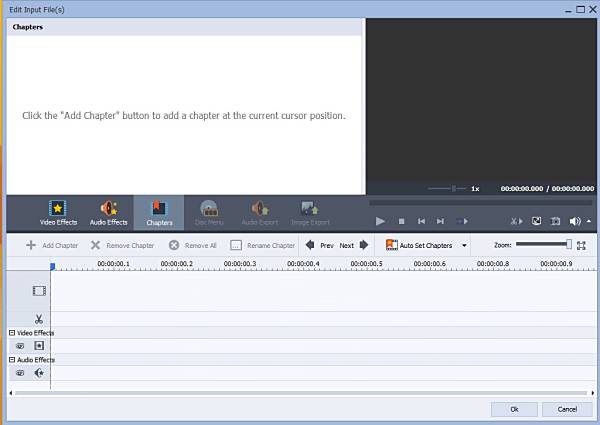Click the next scene playback button

point(462,221)
